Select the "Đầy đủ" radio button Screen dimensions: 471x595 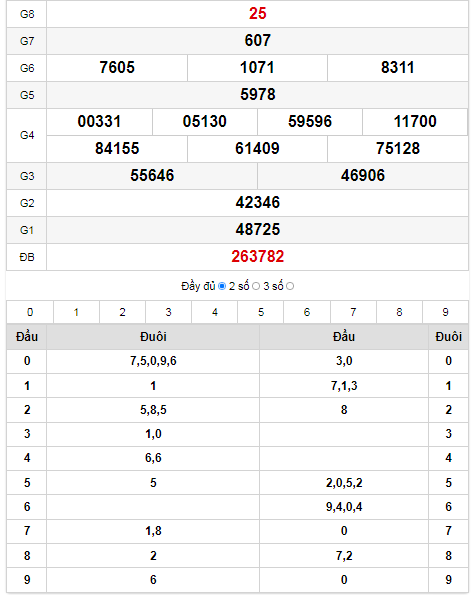(222, 286)
